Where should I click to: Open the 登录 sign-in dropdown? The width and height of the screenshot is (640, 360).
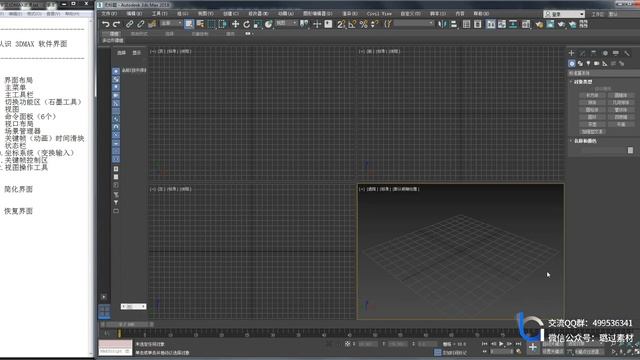564,14
